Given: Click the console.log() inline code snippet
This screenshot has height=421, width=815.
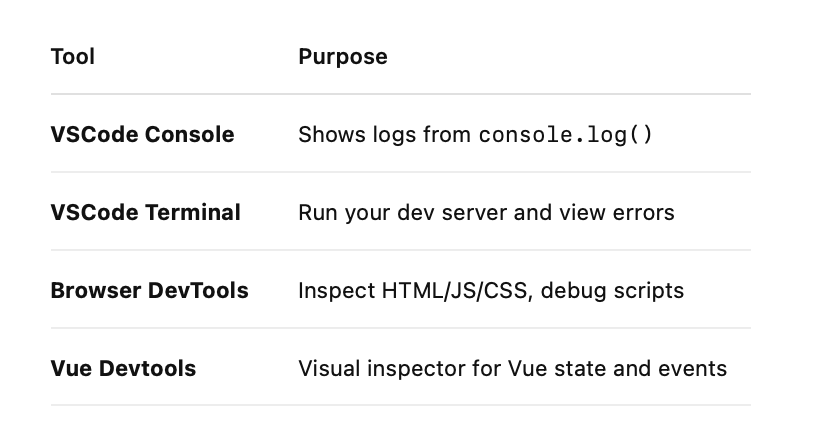Looking at the screenshot, I should click(x=566, y=134).
